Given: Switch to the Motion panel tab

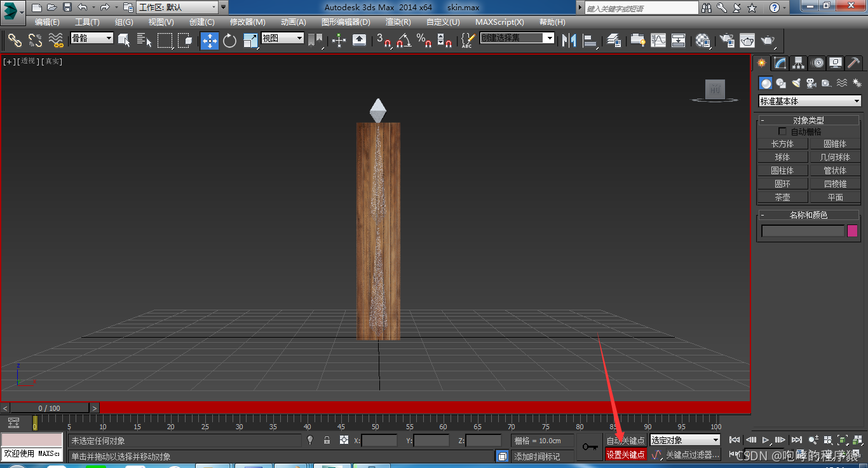Looking at the screenshot, I should tap(818, 62).
